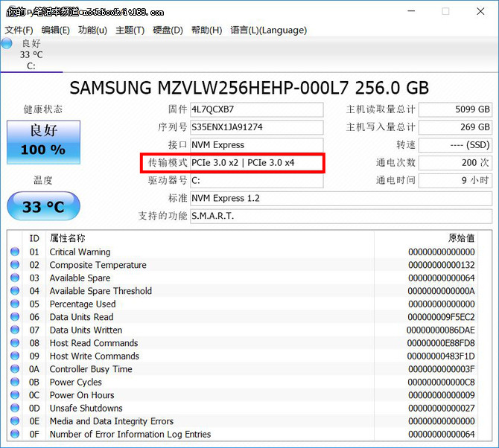
Task: Select the Critical Warning attribute name
Action: [80, 252]
